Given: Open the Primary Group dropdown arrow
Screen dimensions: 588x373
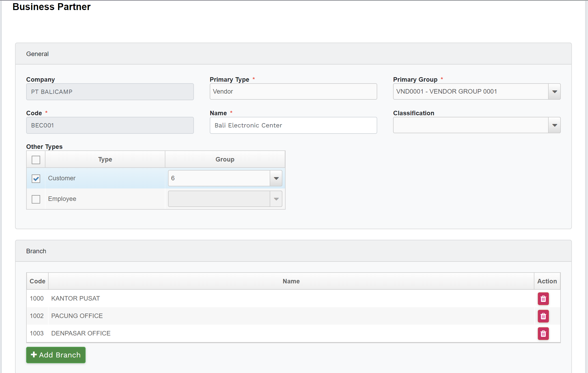Looking at the screenshot, I should pyautogui.click(x=554, y=91).
